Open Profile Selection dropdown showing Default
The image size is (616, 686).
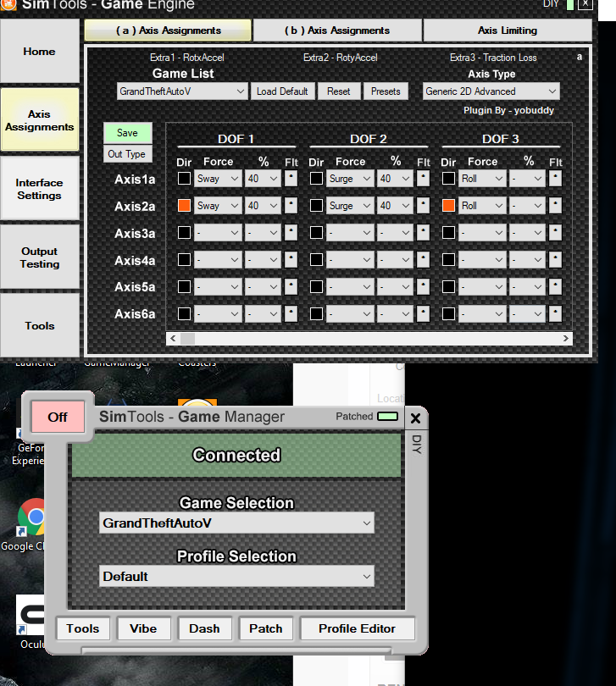236,576
